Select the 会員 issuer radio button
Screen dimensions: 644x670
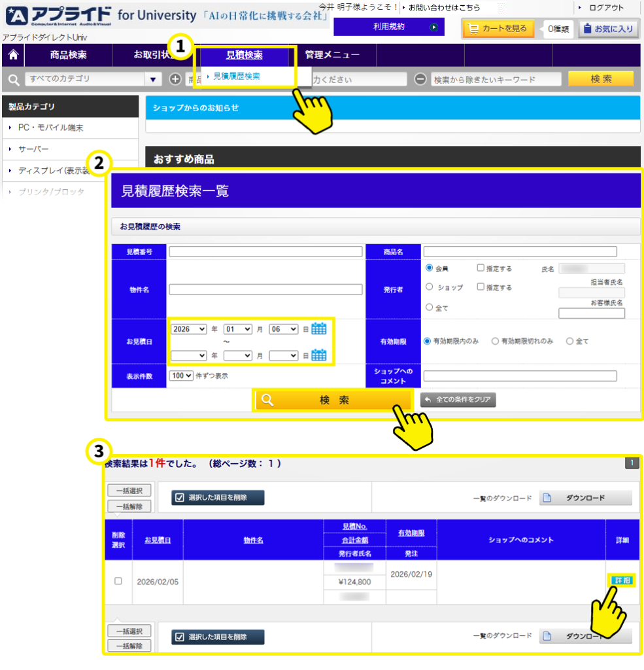click(430, 268)
